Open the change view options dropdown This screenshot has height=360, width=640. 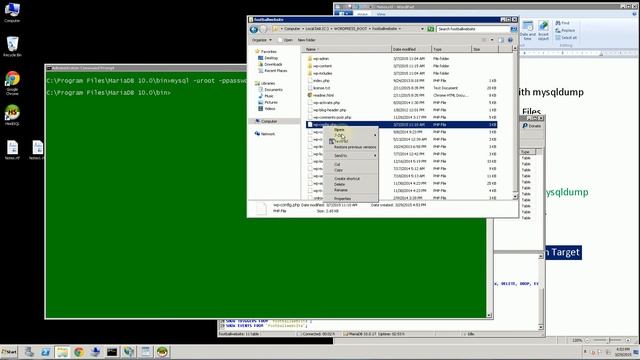492,40
